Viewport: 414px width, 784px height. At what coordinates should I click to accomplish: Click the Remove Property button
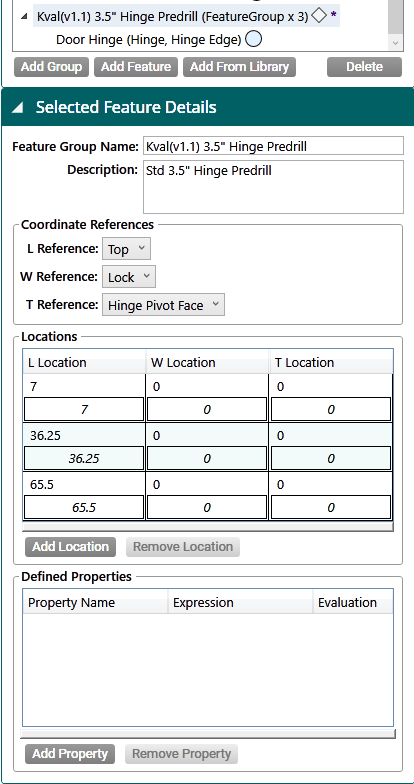182,754
